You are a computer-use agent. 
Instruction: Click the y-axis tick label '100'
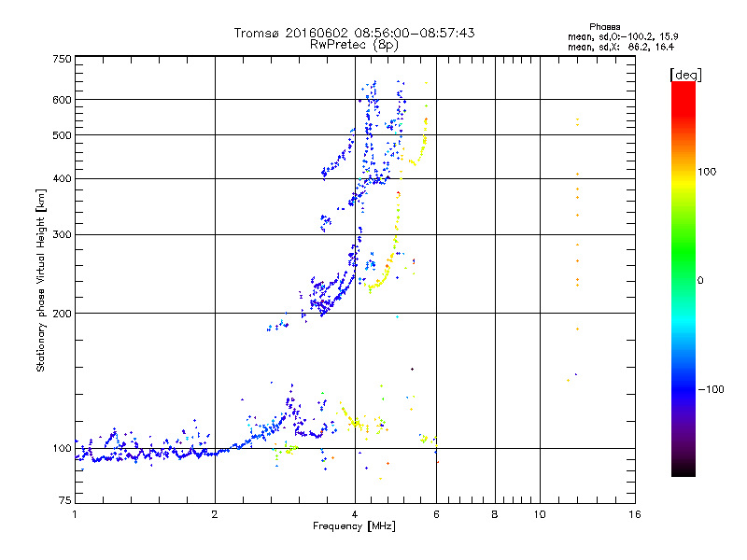coord(63,448)
